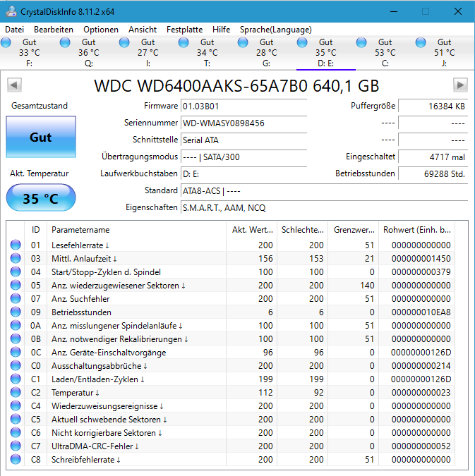The image size is (475, 476).
Task: Click the Parametername column header
Action: [x=136, y=230]
